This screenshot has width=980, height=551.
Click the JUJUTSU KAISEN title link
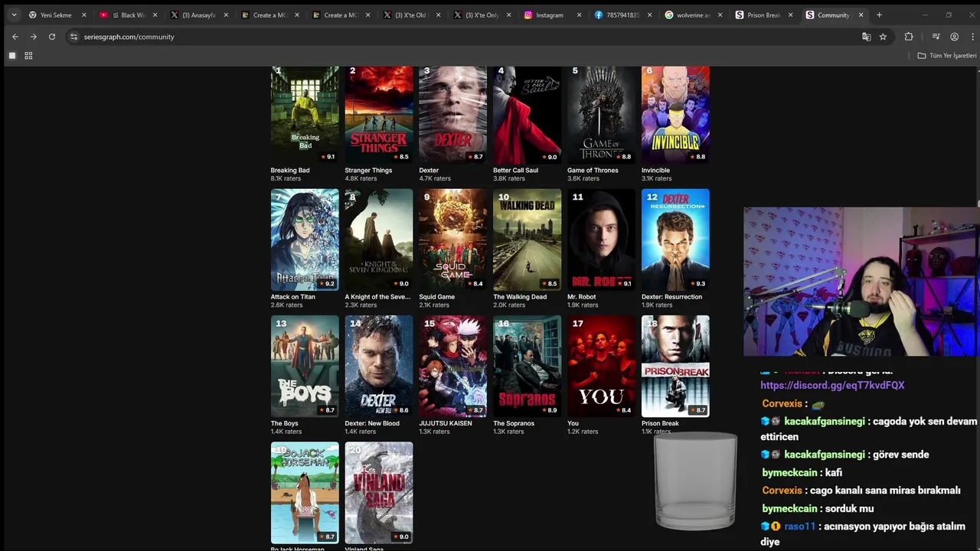(x=446, y=423)
